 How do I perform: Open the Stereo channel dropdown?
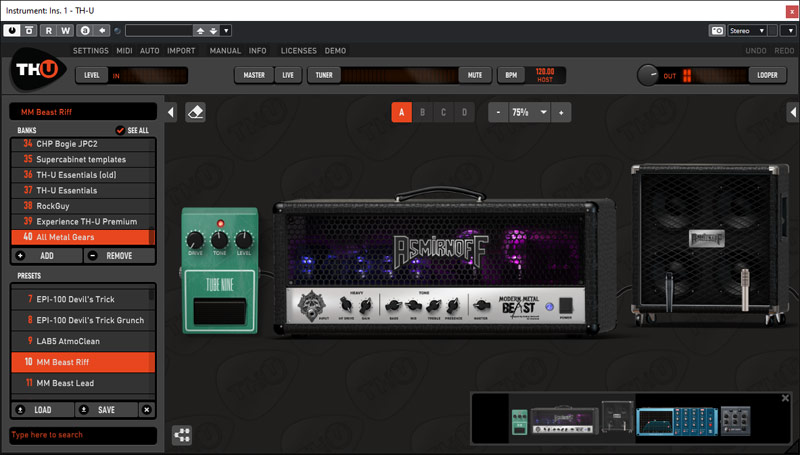(x=748, y=31)
